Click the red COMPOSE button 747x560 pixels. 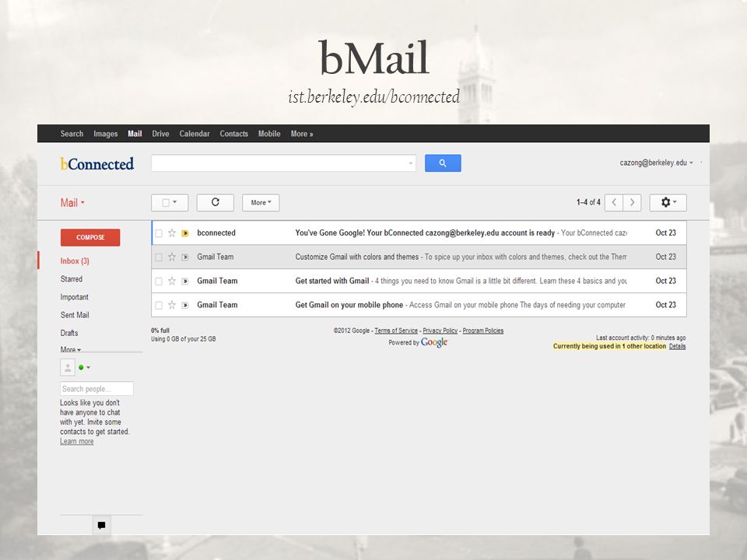(x=90, y=237)
